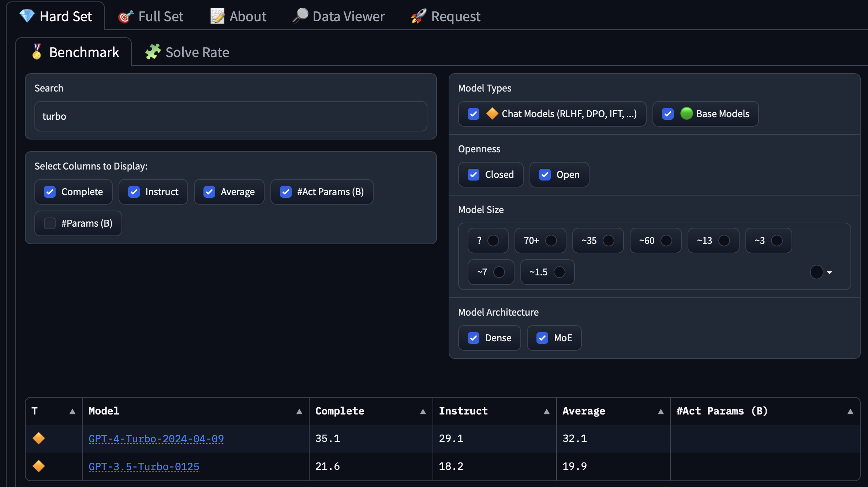Click the orange diamond in GPT-3.5-Turbo row
The image size is (868, 487).
coord(38,466)
